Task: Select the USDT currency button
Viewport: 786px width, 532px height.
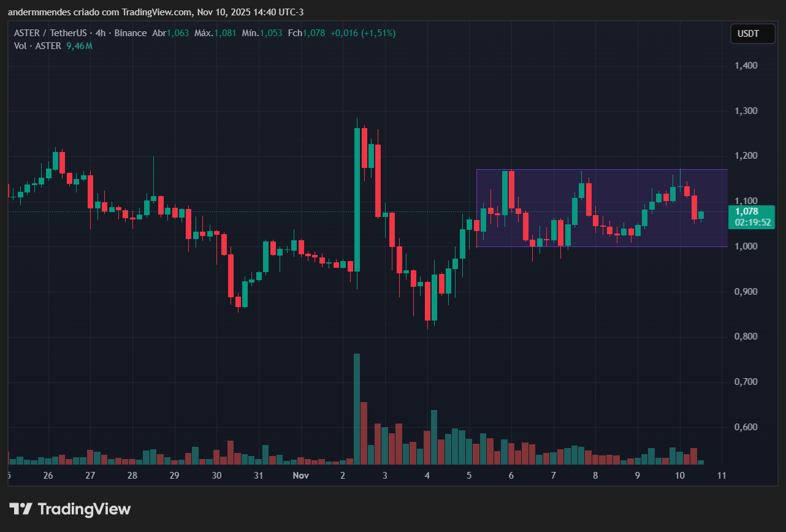Action: [x=752, y=34]
